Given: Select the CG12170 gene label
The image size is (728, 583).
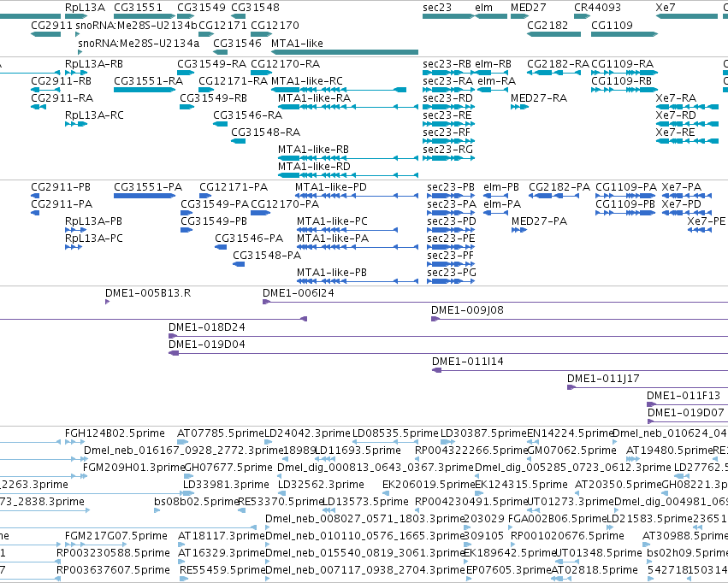Looking at the screenshot, I should tap(275, 25).
